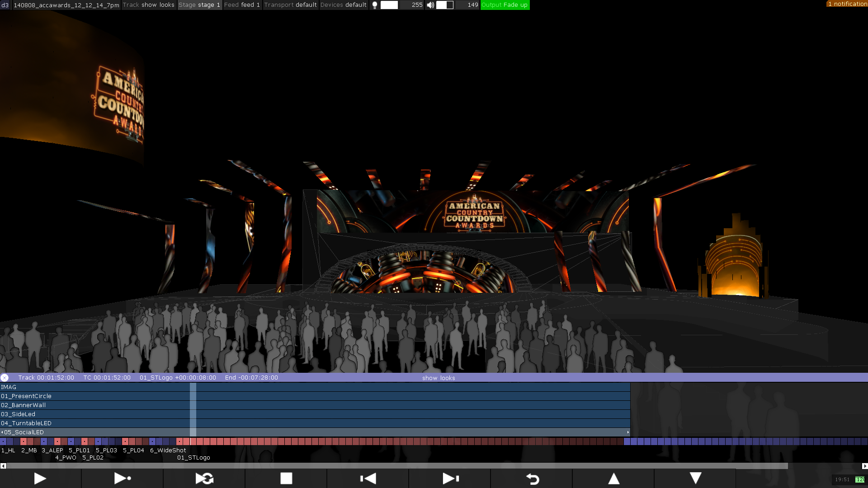Open the 1 notification alert
Viewport: 868px width, 488px height.
847,4
